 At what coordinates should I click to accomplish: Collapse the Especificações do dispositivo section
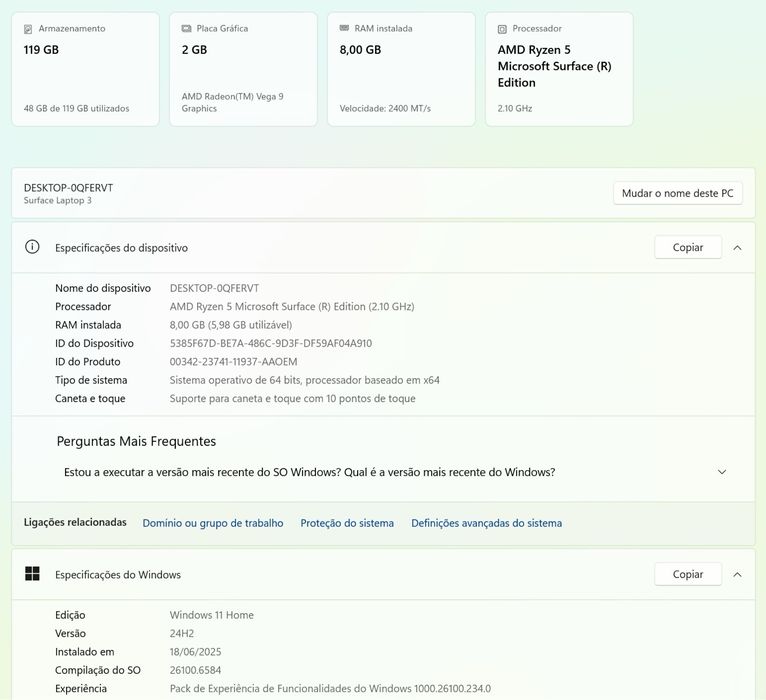[737, 247]
